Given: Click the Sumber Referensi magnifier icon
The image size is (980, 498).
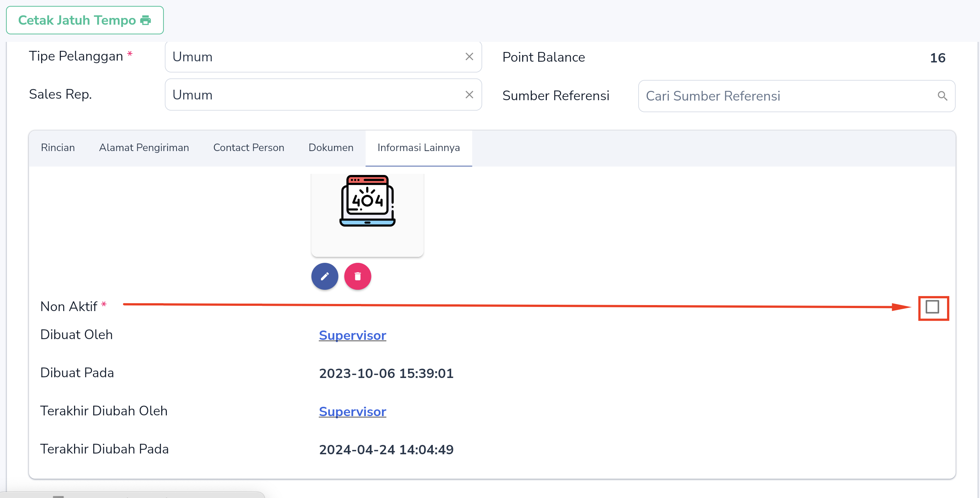Looking at the screenshot, I should (x=942, y=96).
